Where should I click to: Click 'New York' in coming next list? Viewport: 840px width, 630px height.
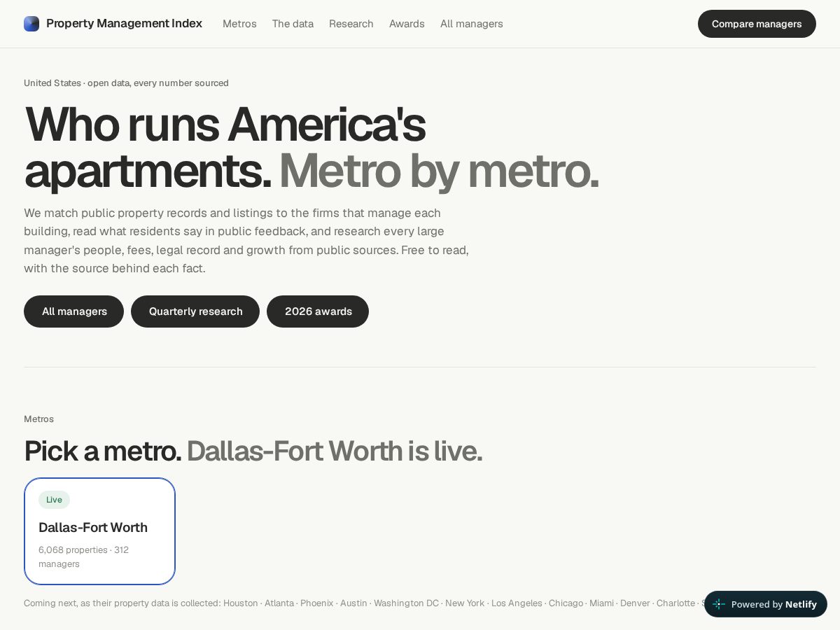465,603
